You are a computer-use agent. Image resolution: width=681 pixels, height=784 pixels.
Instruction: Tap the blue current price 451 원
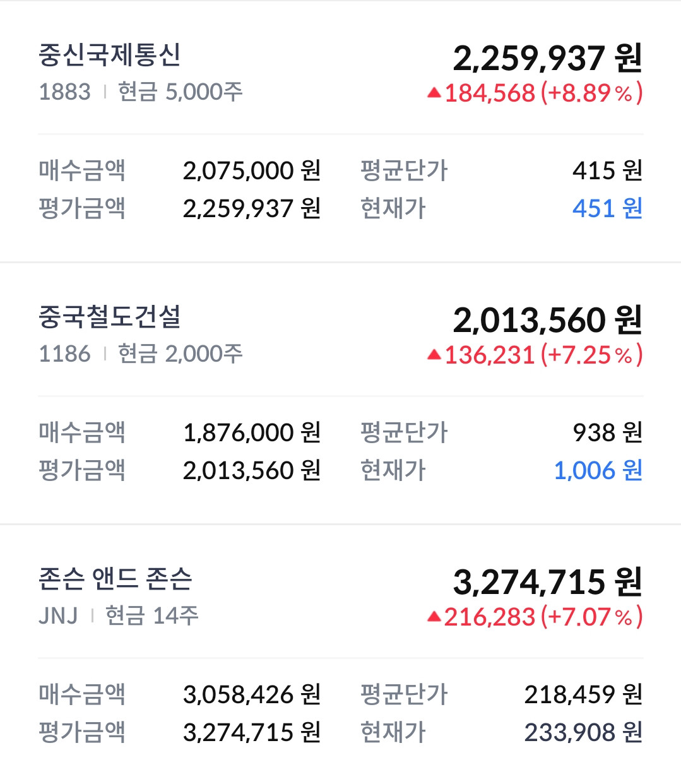click(607, 208)
